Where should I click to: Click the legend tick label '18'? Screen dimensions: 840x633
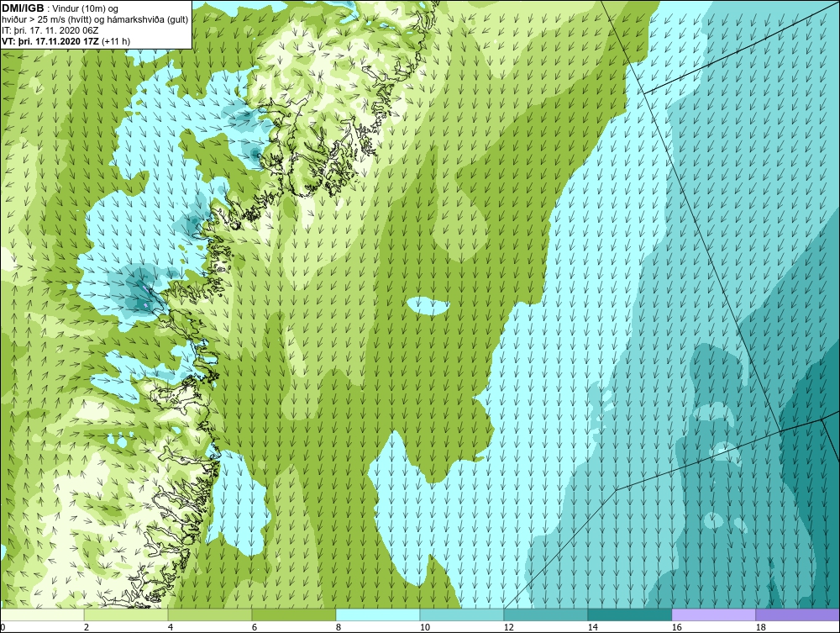coord(759,627)
